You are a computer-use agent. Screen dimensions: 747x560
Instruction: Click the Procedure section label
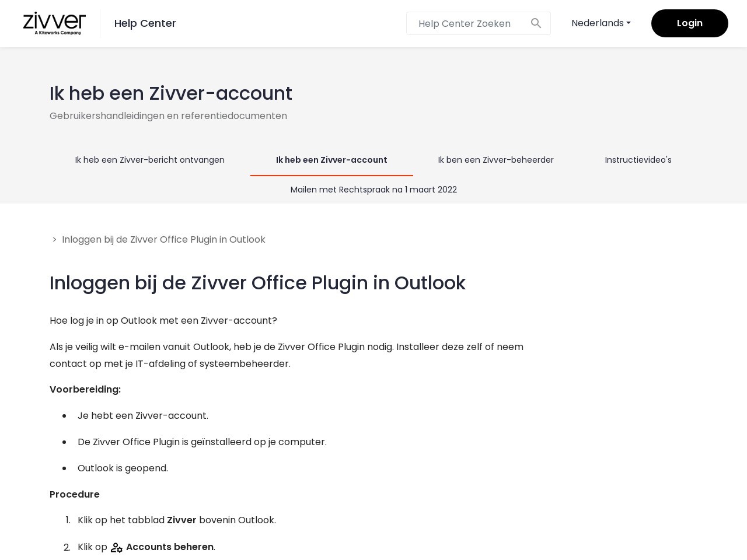click(75, 495)
